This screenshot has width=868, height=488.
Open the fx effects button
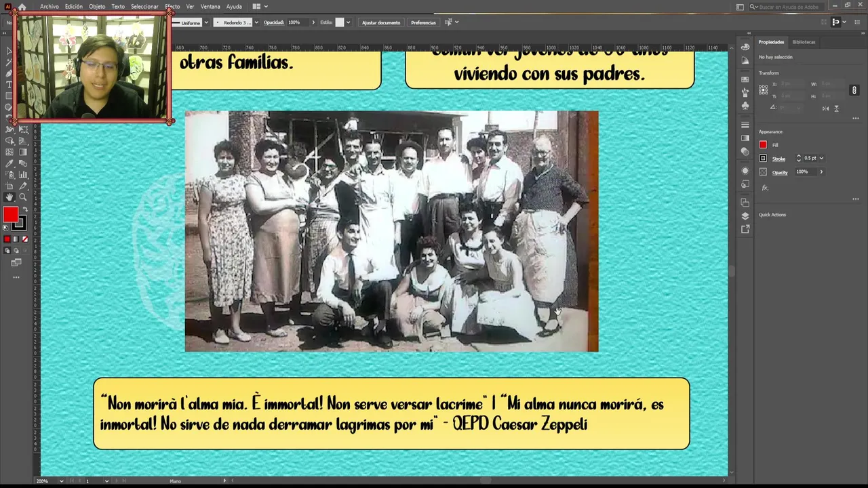coord(765,188)
